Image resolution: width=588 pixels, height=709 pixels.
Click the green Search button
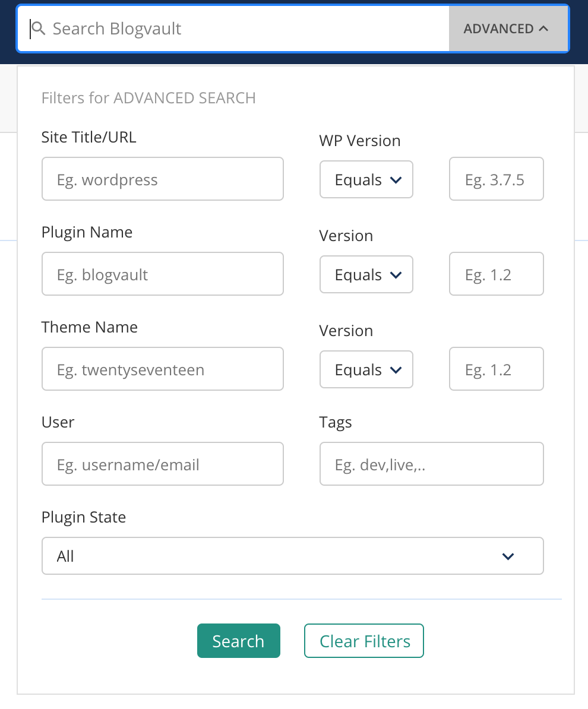238,641
